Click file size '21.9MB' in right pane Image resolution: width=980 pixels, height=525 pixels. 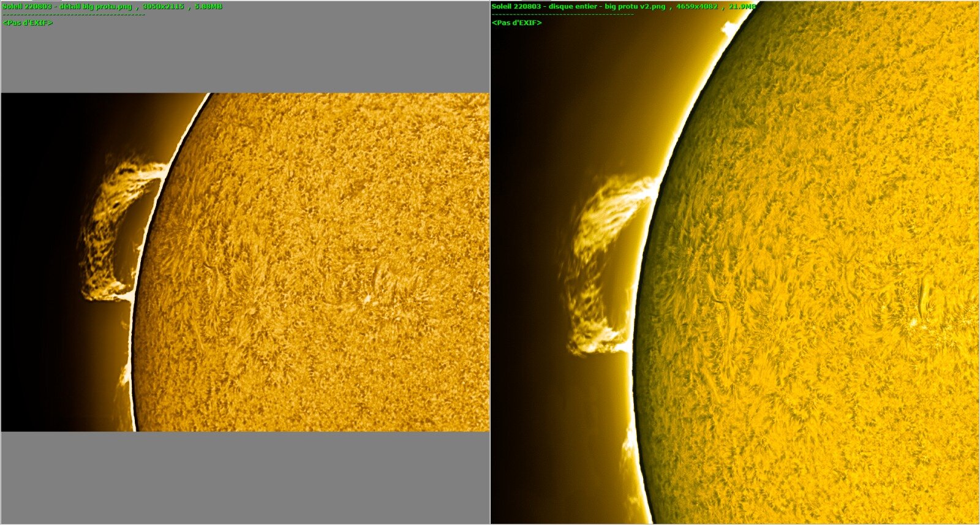click(742, 7)
